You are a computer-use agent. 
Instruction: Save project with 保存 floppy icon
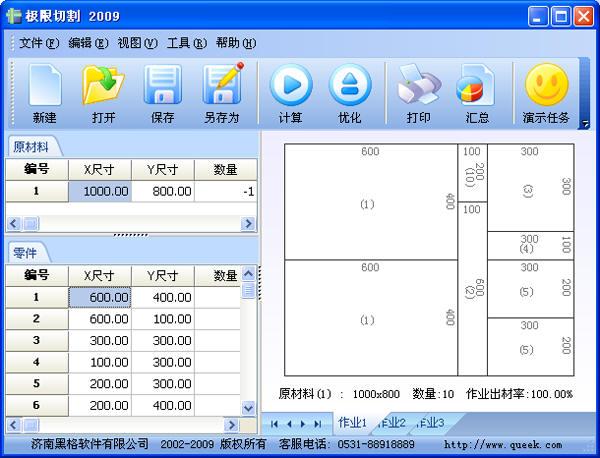(162, 85)
